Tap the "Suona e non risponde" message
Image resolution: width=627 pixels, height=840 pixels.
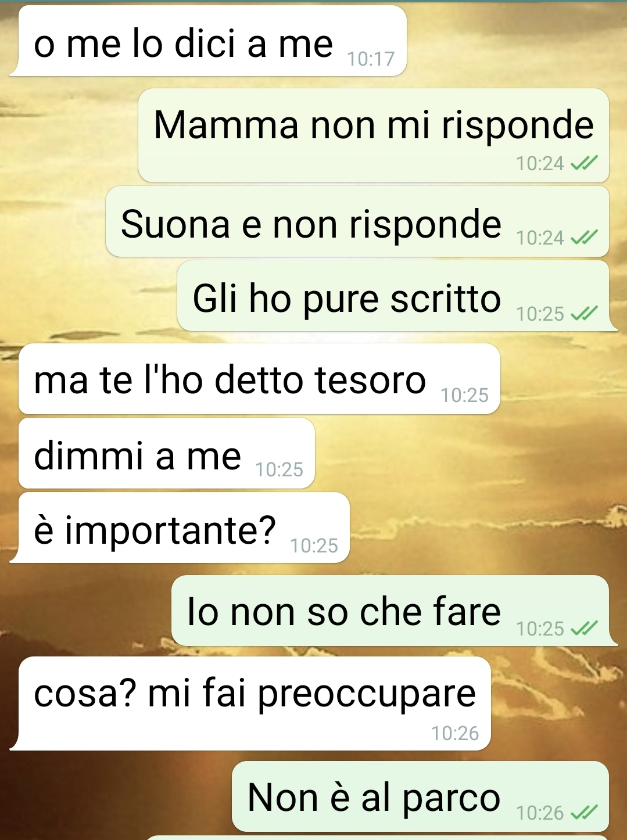[357, 222]
